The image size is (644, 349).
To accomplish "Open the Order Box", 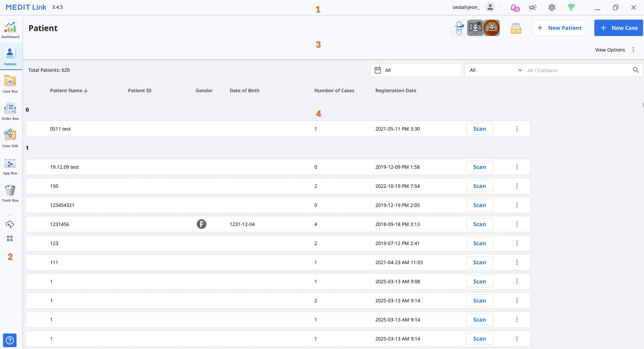I will click(10, 111).
